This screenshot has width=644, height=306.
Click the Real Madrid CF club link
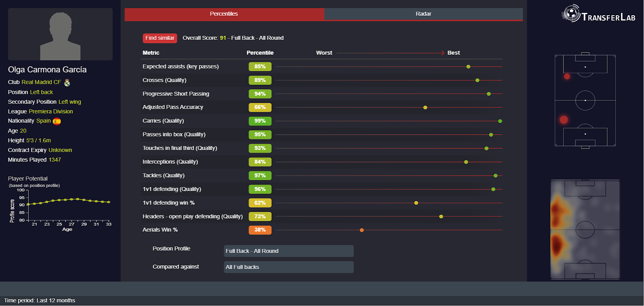pyautogui.click(x=41, y=82)
